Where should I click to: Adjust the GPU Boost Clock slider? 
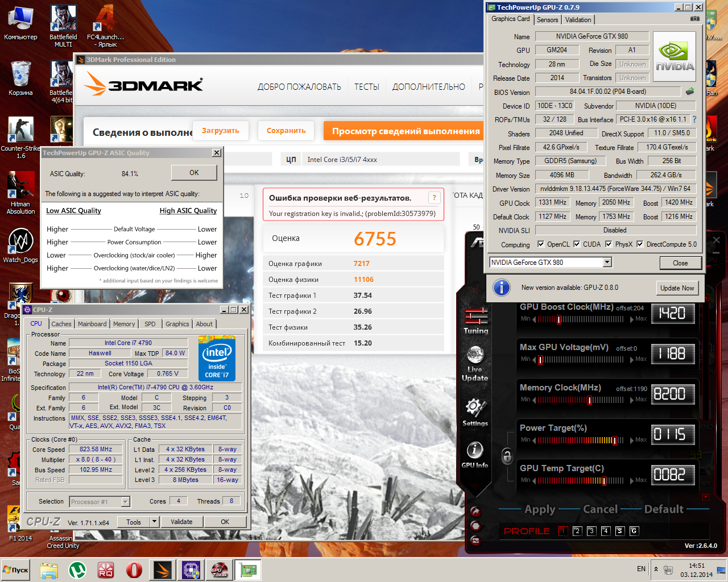coord(559,319)
